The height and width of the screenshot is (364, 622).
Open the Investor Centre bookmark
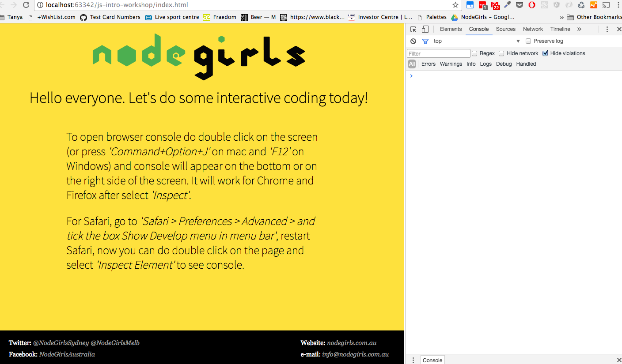coord(380,17)
